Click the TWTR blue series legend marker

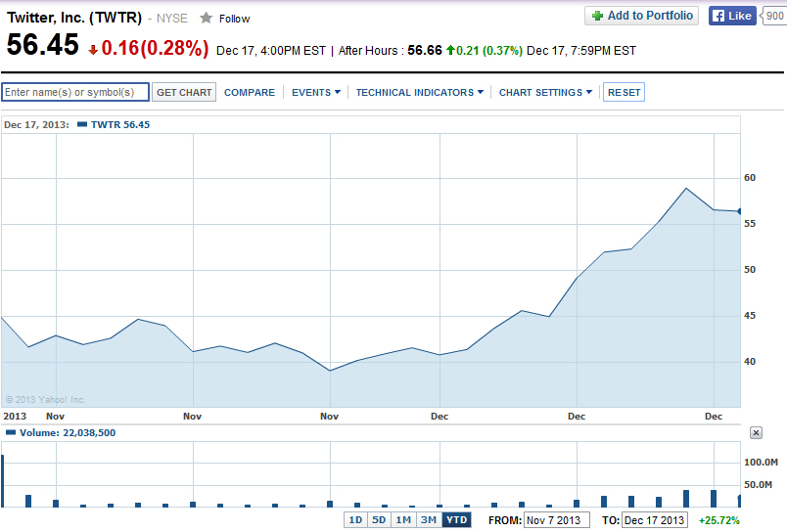[x=82, y=124]
